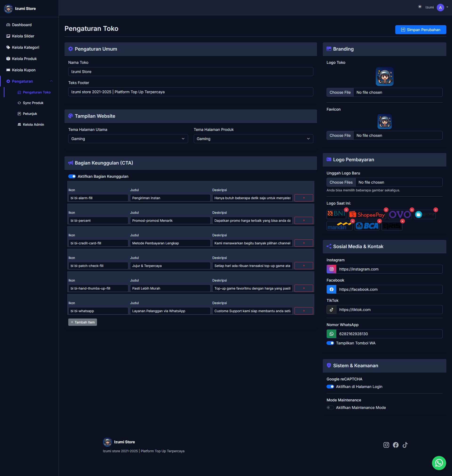This screenshot has height=476, width=452.
Task: Click the footer Instagram icon
Action: pos(386,445)
